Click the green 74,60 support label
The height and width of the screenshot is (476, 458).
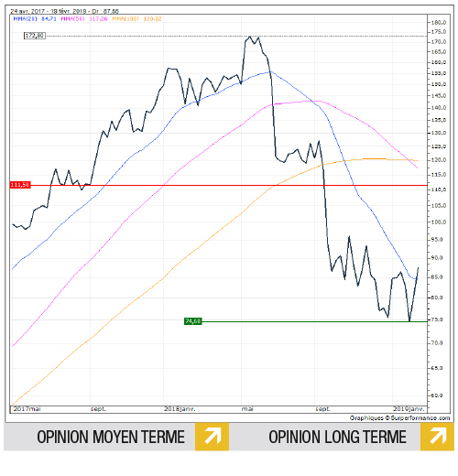click(193, 321)
